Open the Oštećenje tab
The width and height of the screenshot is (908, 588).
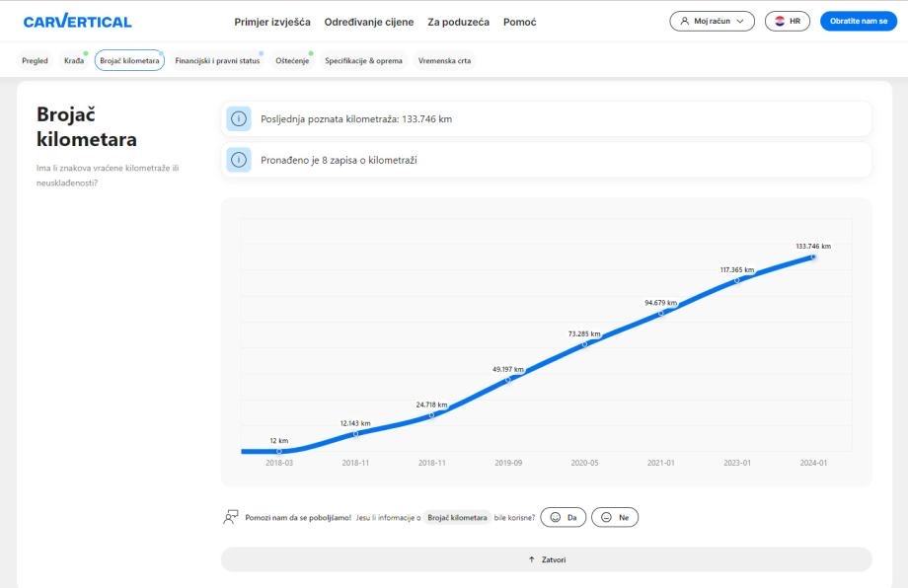pos(292,61)
